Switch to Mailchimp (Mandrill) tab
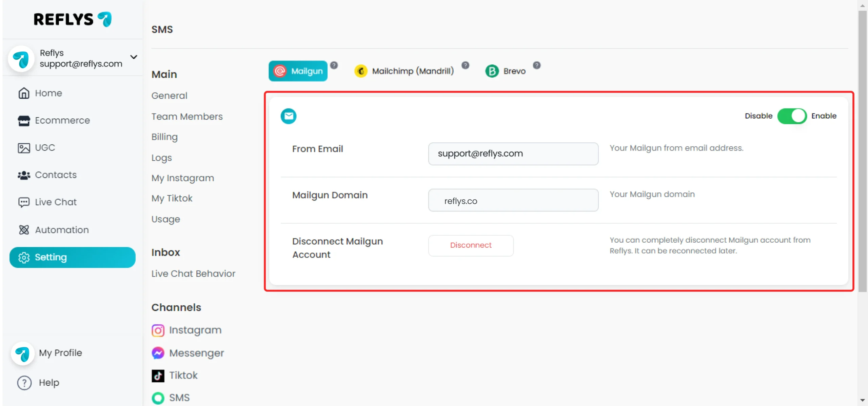The height and width of the screenshot is (406, 868). coord(404,71)
